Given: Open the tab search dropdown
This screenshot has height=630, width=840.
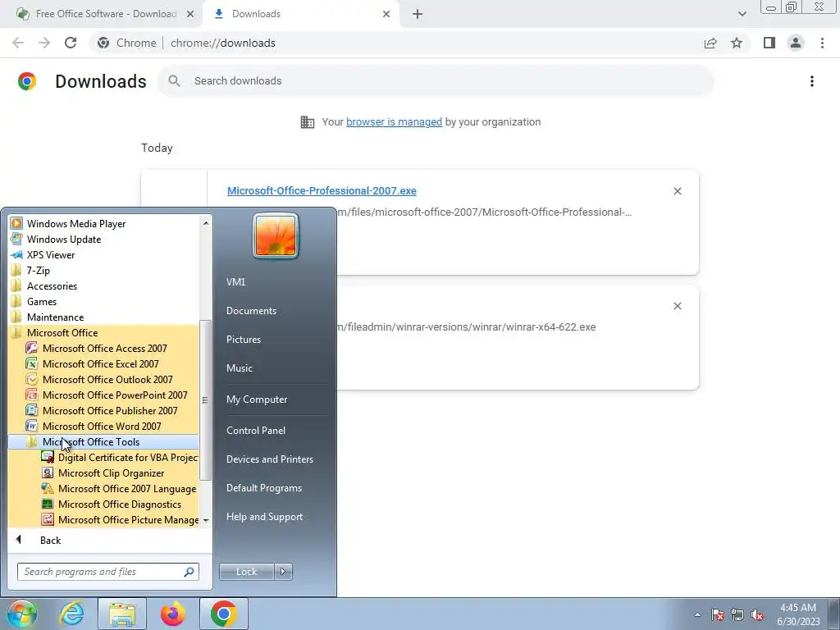Looking at the screenshot, I should pyautogui.click(x=742, y=14).
